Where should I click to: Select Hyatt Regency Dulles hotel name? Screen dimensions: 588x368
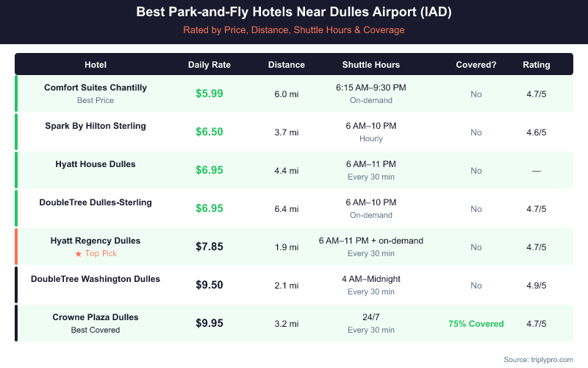pos(96,241)
